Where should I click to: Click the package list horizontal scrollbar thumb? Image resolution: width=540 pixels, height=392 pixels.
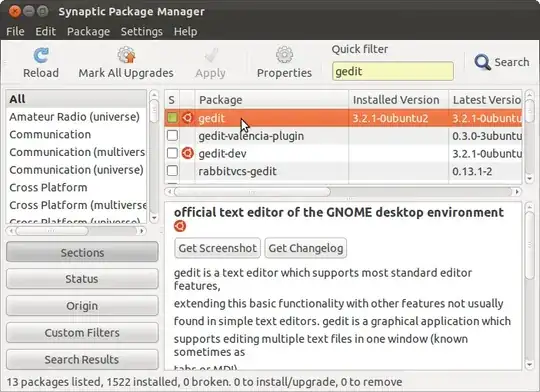point(252,192)
